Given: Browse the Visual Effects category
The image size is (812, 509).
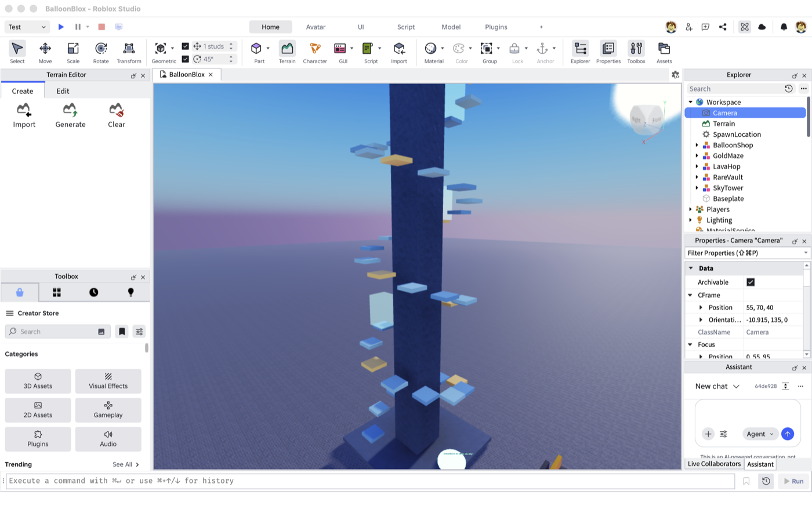Looking at the screenshot, I should click(x=108, y=381).
